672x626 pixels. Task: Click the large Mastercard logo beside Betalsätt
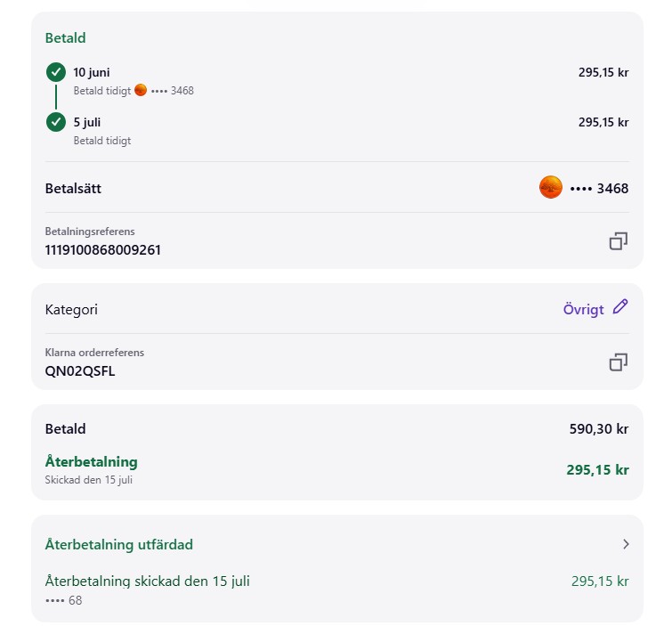551,188
